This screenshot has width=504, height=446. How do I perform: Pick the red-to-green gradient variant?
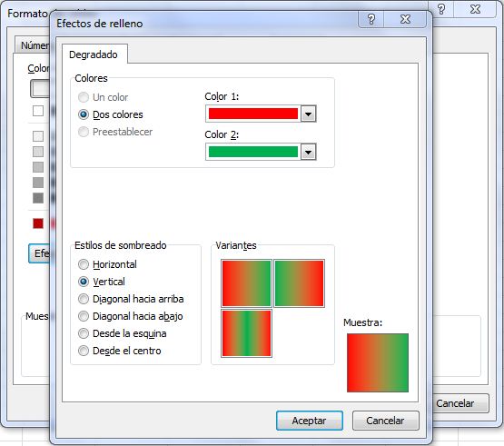(246, 283)
